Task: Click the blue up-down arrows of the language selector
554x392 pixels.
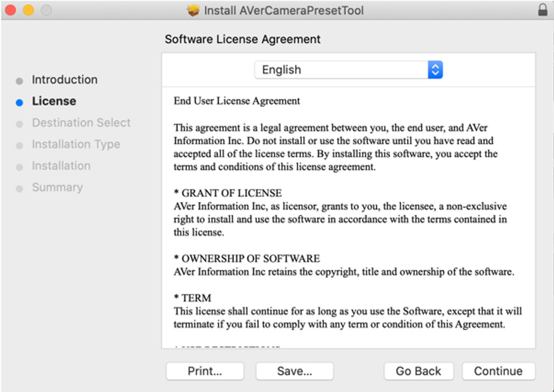Action: [435, 70]
